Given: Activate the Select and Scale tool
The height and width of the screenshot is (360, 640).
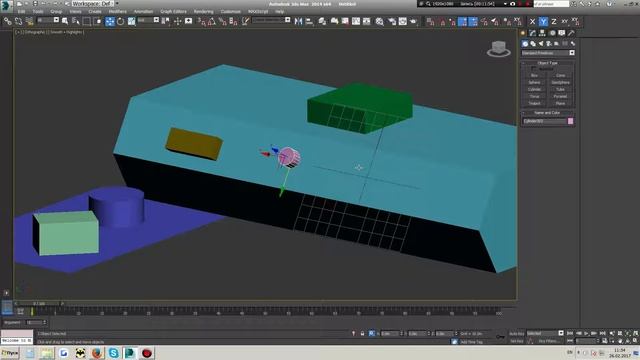Looking at the screenshot, I should 131,21.
